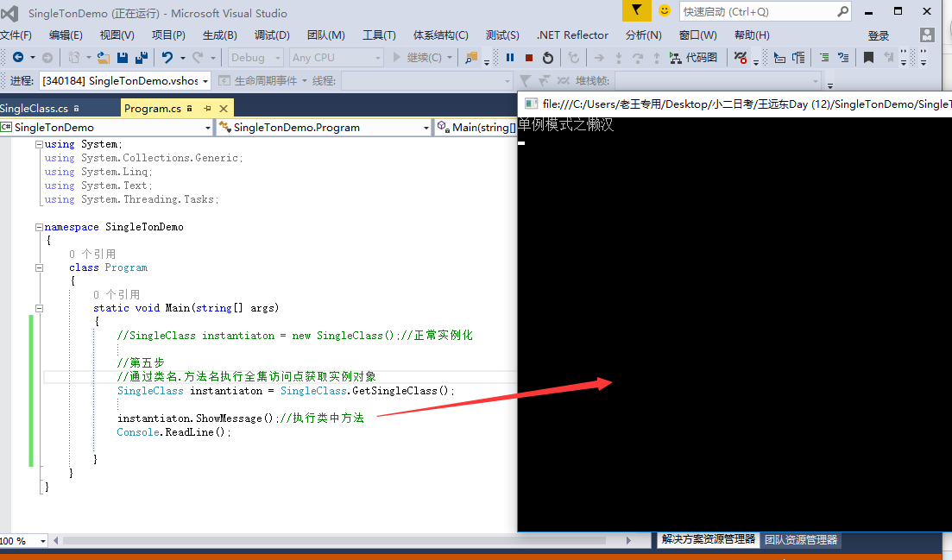
Task: Click the 生命周期事件 lifecycle events icon
Action: [x=224, y=81]
